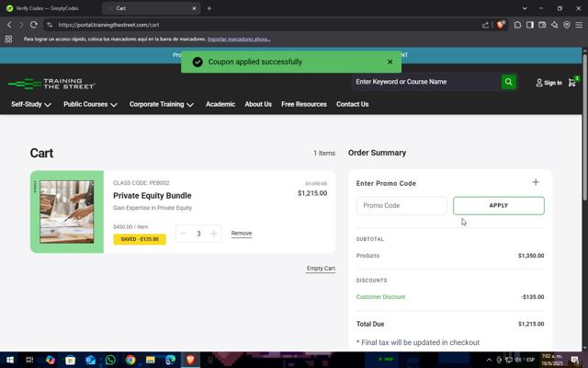Click the Customer Discount label
This screenshot has width=588, height=368.
pyautogui.click(x=380, y=297)
